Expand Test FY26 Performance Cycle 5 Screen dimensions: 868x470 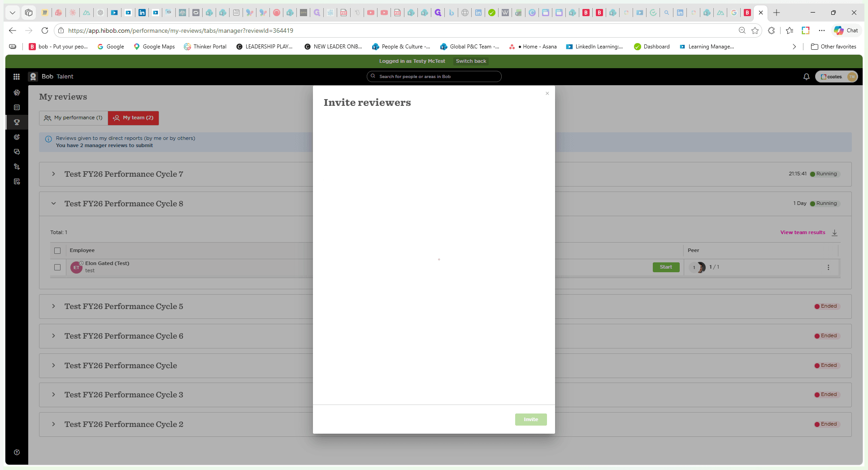(x=53, y=306)
